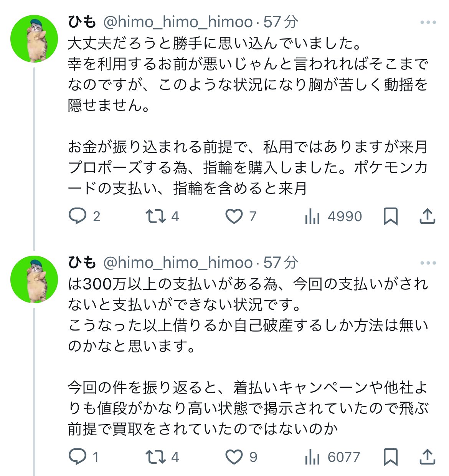Retweet the second tweet about bankruptcy
Screen dimensions: 449x476
156,457
